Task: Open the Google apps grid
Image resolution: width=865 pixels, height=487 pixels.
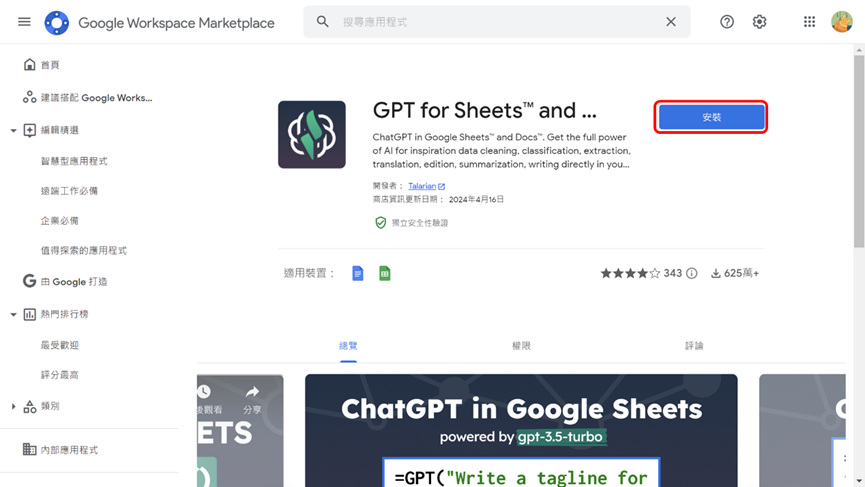Action: [x=809, y=22]
